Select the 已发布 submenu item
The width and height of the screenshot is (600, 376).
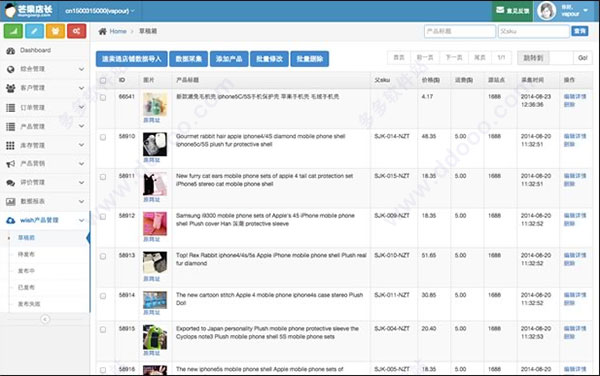coord(26,287)
